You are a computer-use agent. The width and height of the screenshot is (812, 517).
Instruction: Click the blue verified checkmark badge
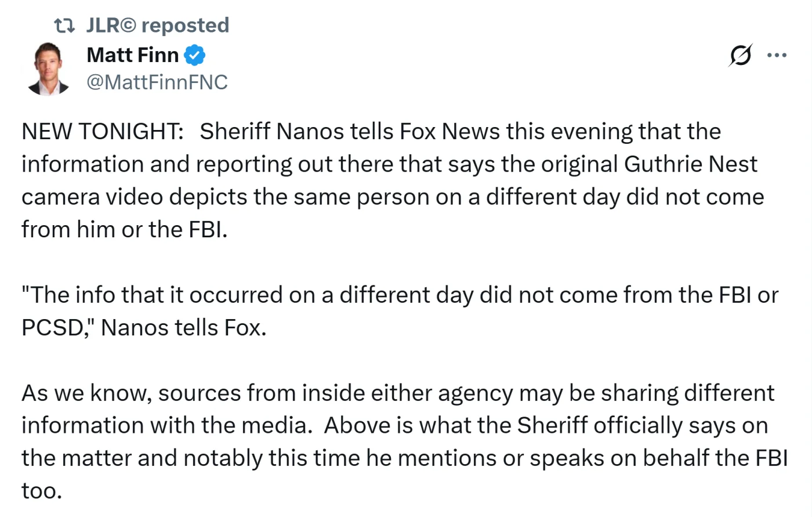click(x=195, y=56)
